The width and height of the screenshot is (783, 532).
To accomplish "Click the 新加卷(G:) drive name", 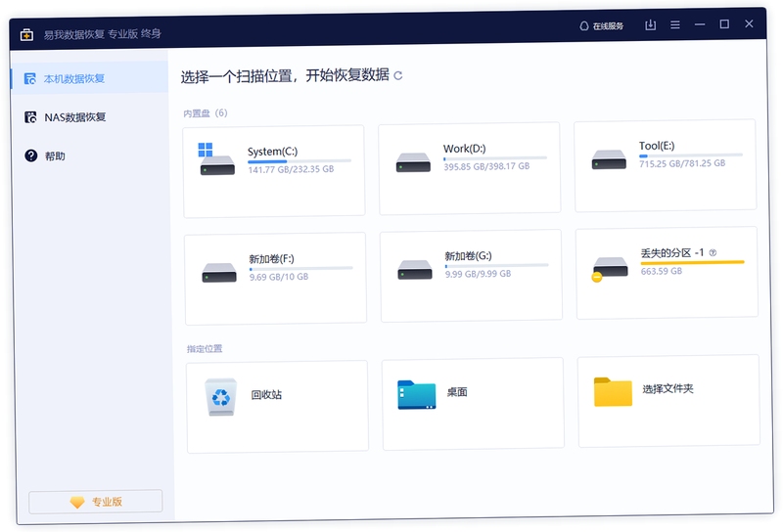I will [469, 256].
